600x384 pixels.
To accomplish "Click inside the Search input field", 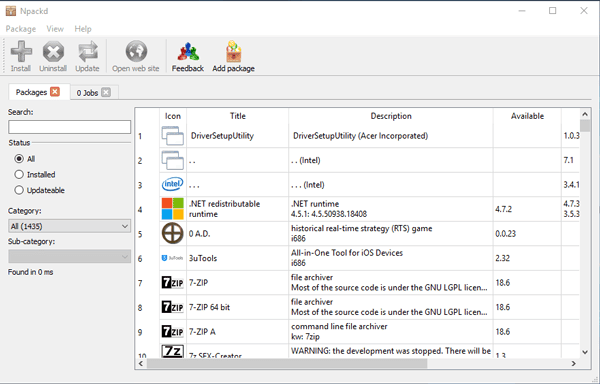I will coord(69,127).
